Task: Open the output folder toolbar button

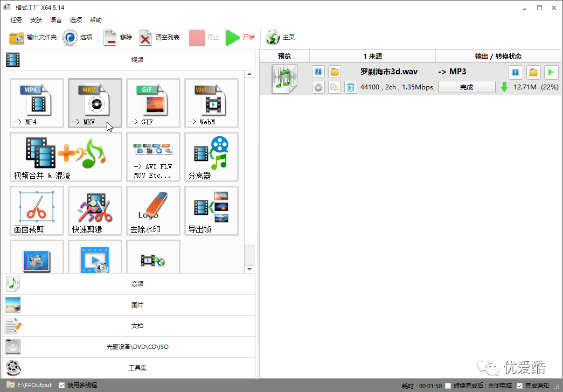Action: pyautogui.click(x=33, y=37)
